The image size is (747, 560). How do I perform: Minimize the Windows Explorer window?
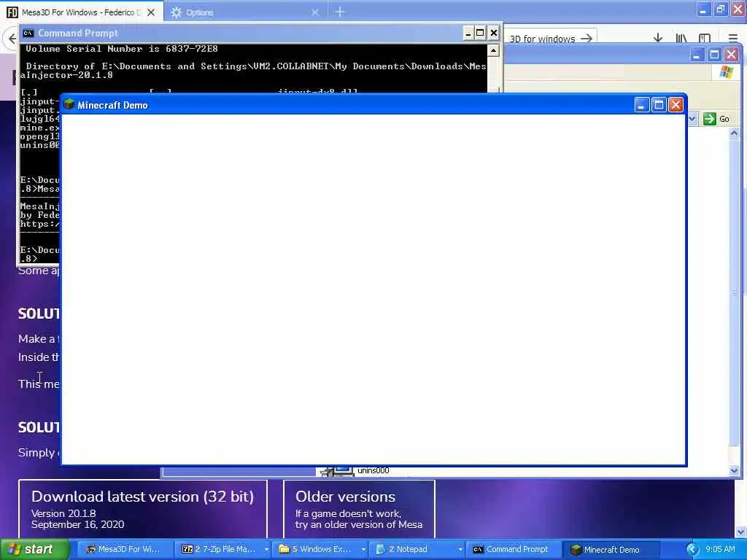click(x=697, y=55)
